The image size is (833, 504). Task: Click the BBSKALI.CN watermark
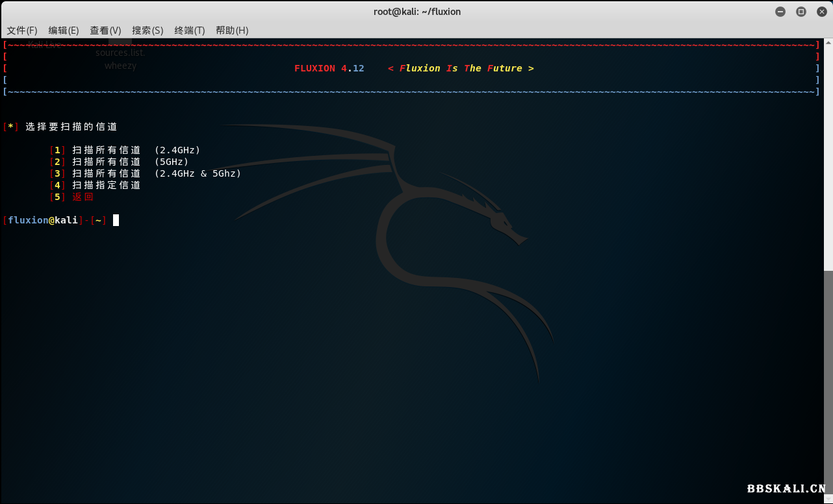[786, 488]
